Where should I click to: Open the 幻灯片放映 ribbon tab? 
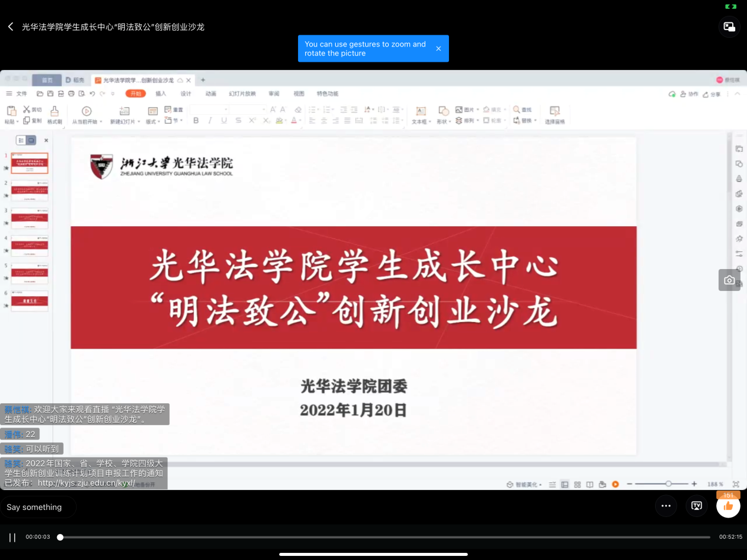(242, 94)
